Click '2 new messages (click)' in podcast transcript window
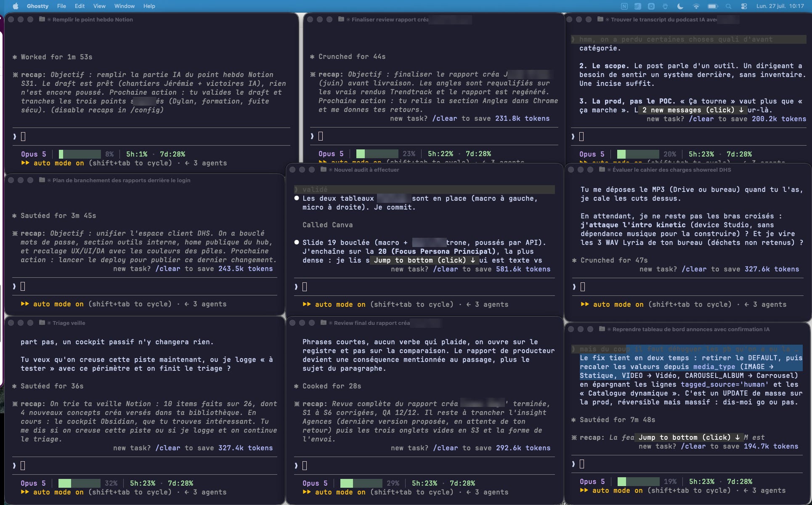Screen dimensions: 812x505 pos(693,110)
